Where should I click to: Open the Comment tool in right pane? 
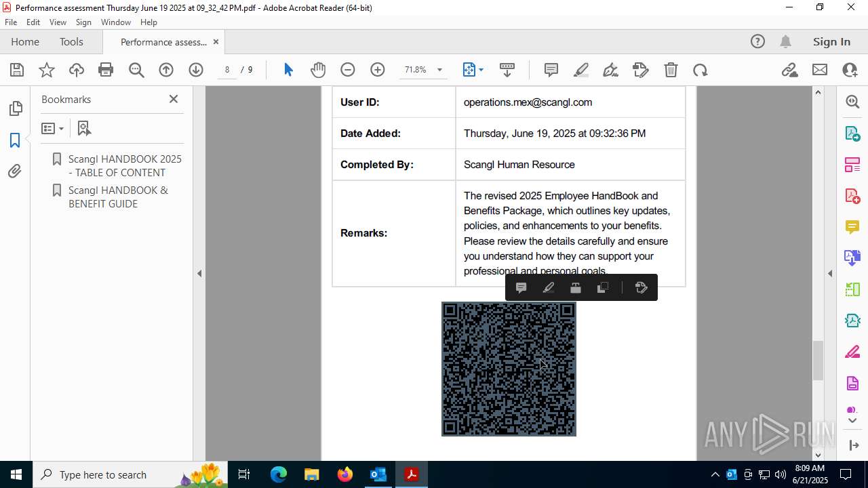click(x=852, y=227)
